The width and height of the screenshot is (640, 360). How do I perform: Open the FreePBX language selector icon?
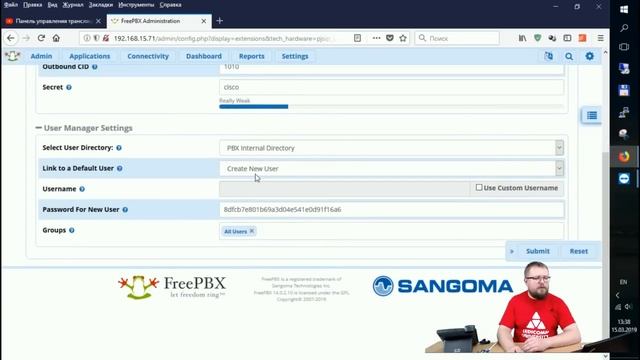pyautogui.click(x=549, y=56)
